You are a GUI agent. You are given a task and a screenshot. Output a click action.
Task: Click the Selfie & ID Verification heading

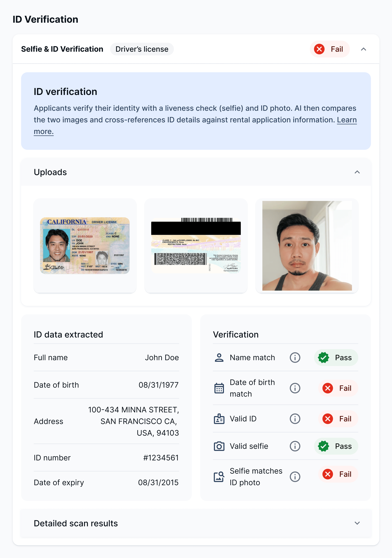(62, 49)
